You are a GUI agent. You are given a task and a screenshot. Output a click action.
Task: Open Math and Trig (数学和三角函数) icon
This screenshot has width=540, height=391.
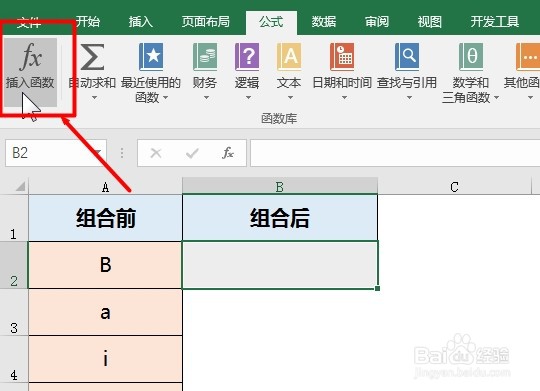click(471, 56)
